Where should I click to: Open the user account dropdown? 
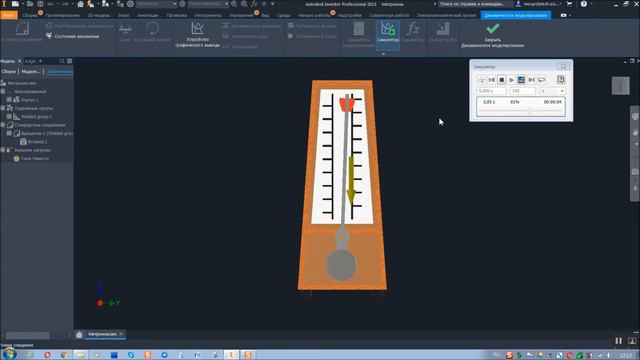point(539,4)
